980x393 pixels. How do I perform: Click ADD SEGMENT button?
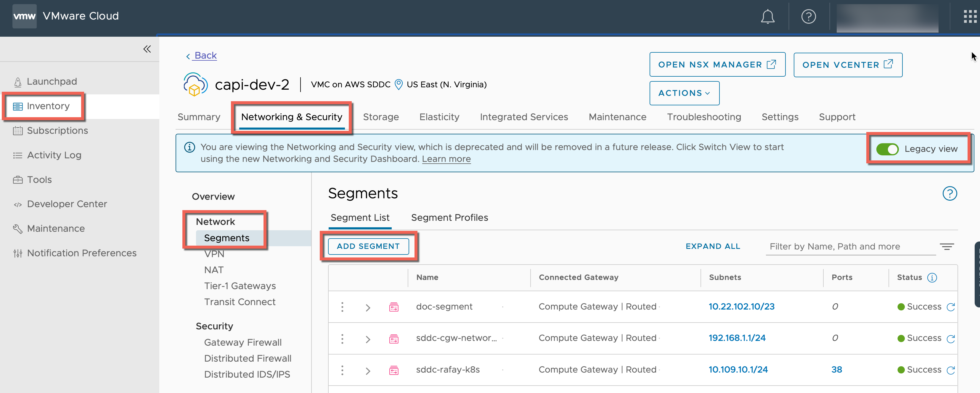click(368, 246)
